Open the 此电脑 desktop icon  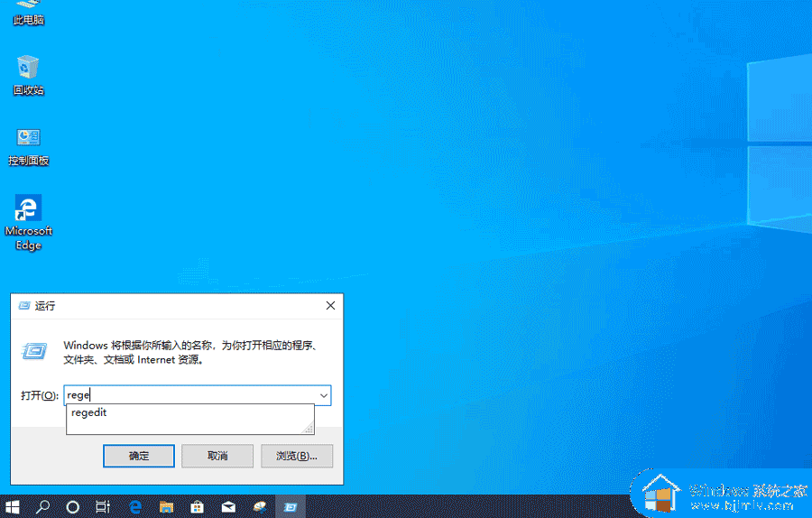29,13
